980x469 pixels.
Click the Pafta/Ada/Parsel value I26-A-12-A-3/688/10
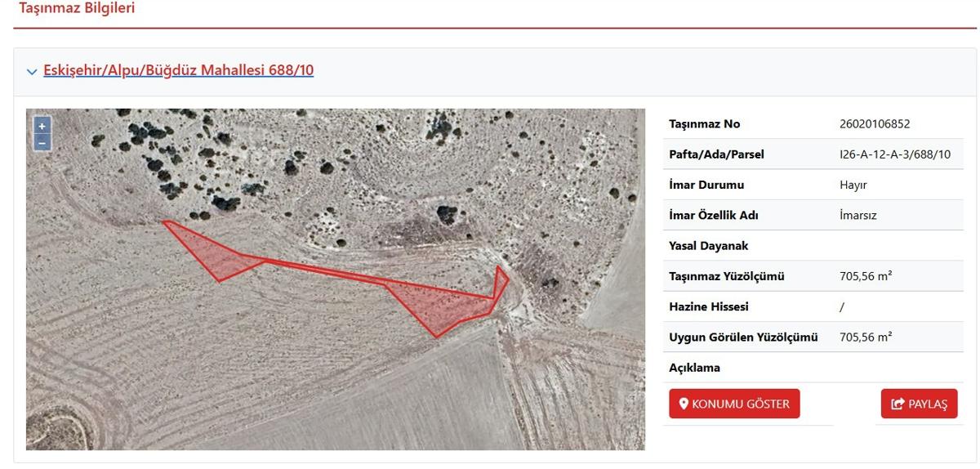[895, 154]
